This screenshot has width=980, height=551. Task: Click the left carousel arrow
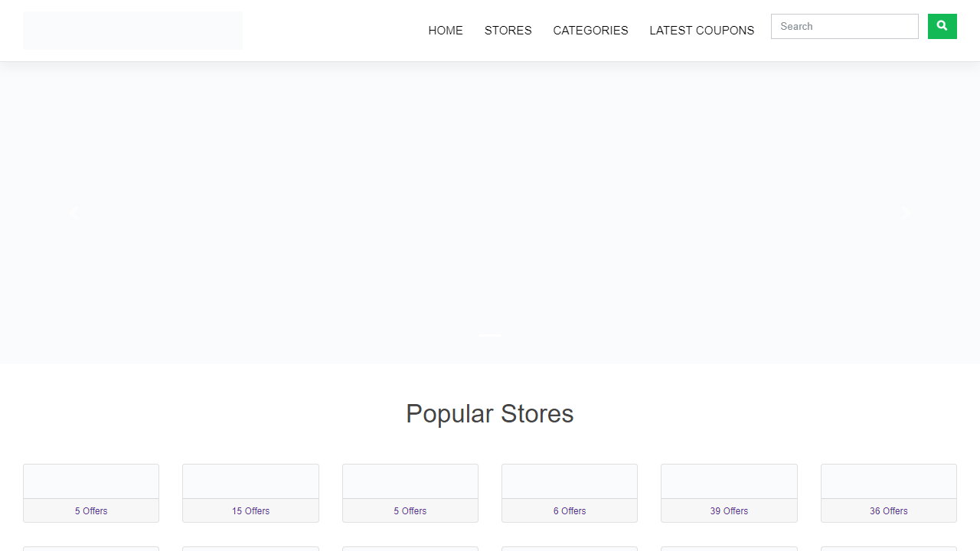[x=74, y=214]
